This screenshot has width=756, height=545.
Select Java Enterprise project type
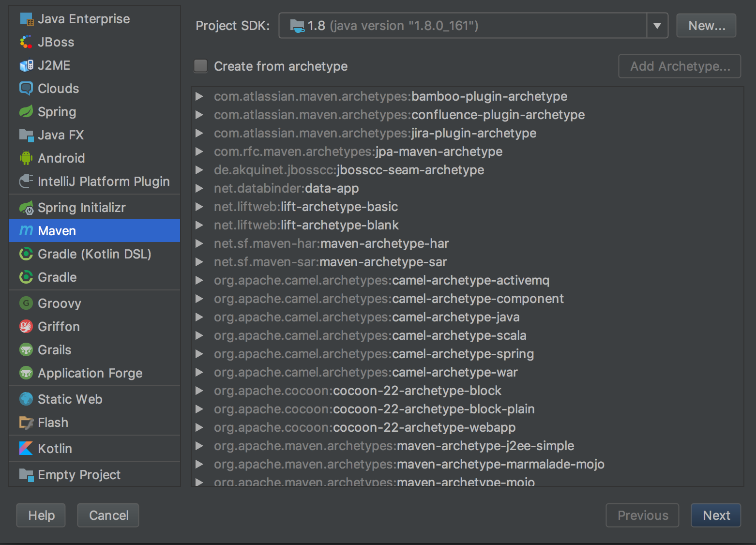pos(94,19)
